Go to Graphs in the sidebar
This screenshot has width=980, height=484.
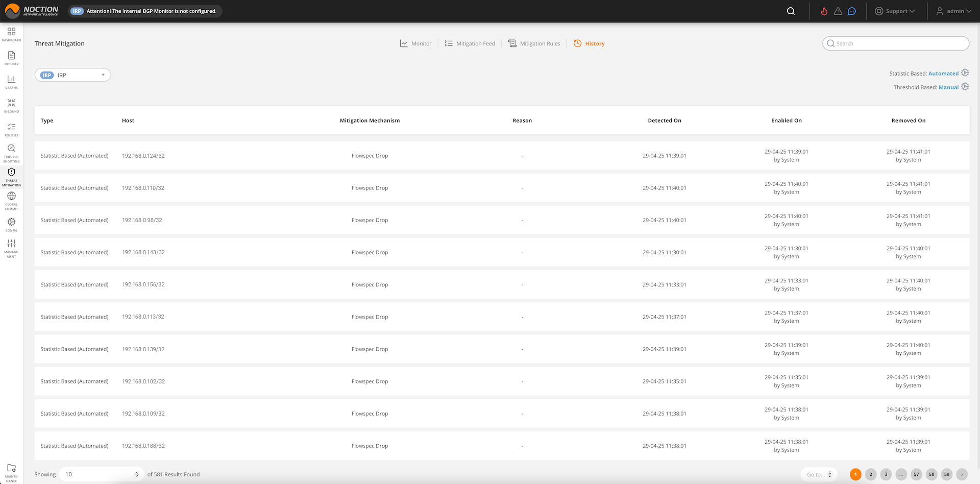[x=11, y=82]
